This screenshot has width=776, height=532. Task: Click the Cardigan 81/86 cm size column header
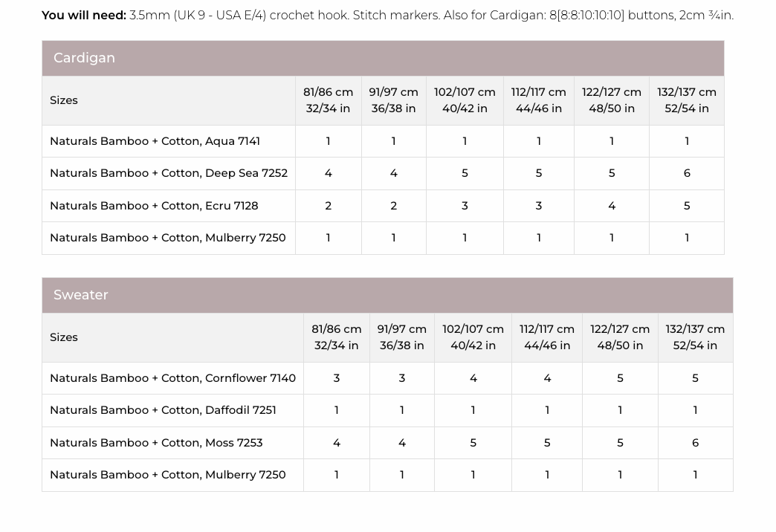click(x=328, y=100)
